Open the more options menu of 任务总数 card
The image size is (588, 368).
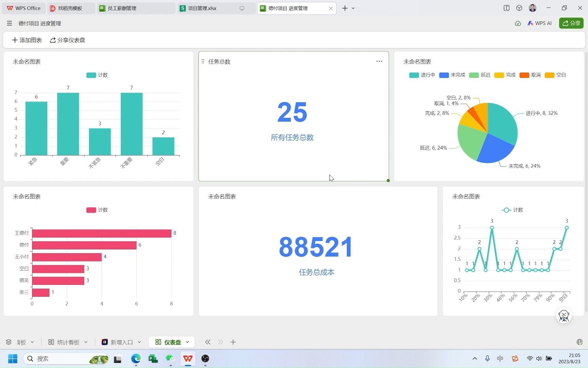pyautogui.click(x=379, y=61)
